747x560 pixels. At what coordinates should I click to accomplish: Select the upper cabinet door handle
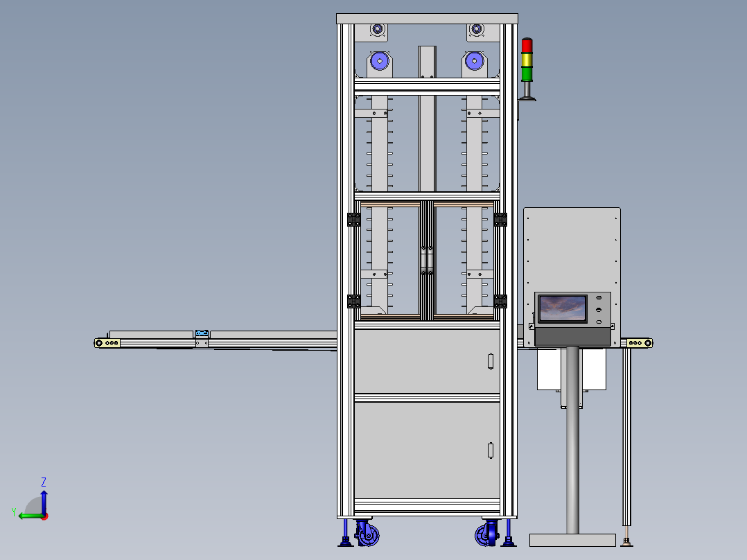[490, 361]
